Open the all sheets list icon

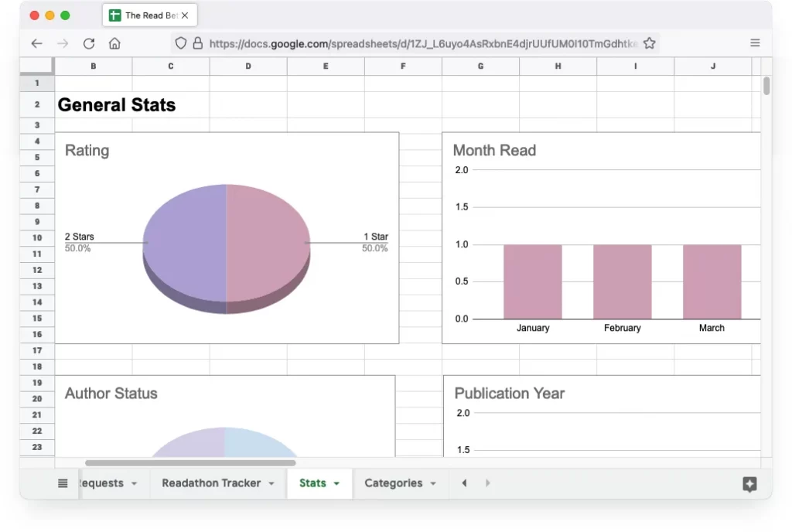[x=63, y=483]
